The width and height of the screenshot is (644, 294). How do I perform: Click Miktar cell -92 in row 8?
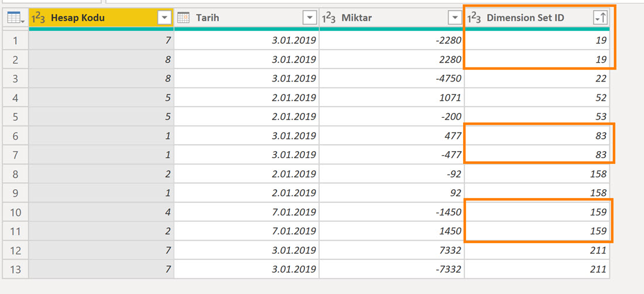(392, 174)
